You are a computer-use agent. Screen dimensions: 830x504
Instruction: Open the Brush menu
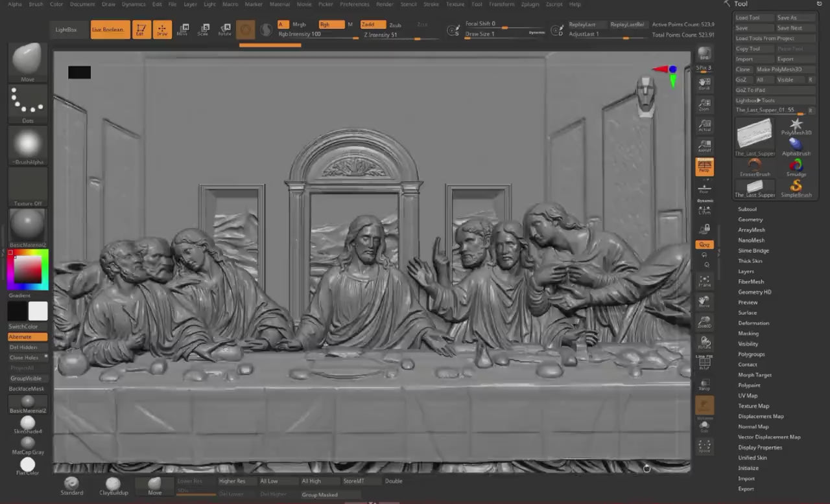click(36, 4)
